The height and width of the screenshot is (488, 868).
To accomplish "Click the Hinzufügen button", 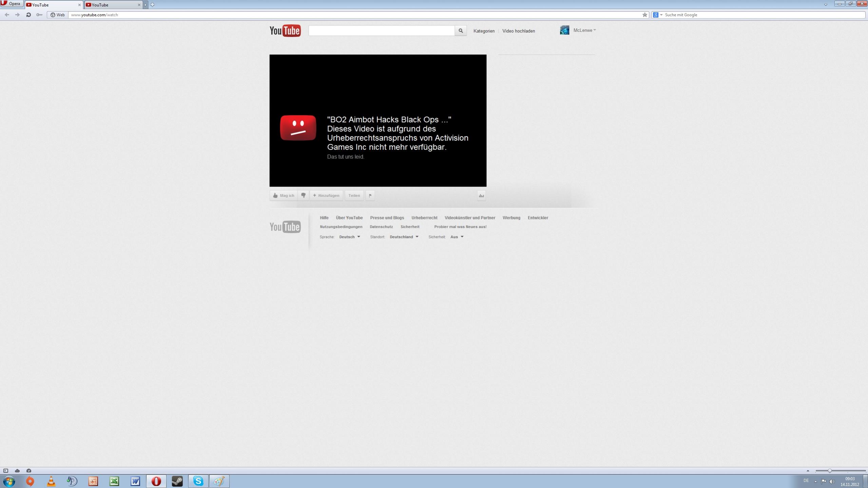I will (326, 195).
